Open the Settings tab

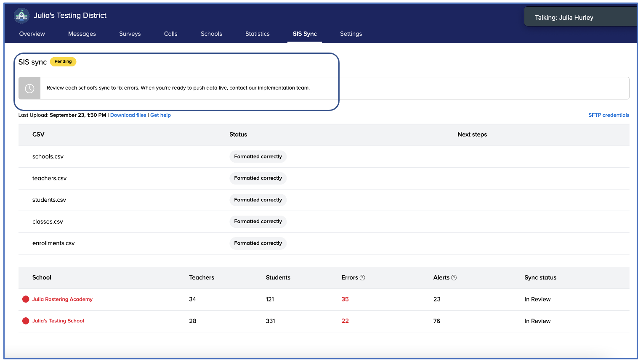pyautogui.click(x=351, y=34)
